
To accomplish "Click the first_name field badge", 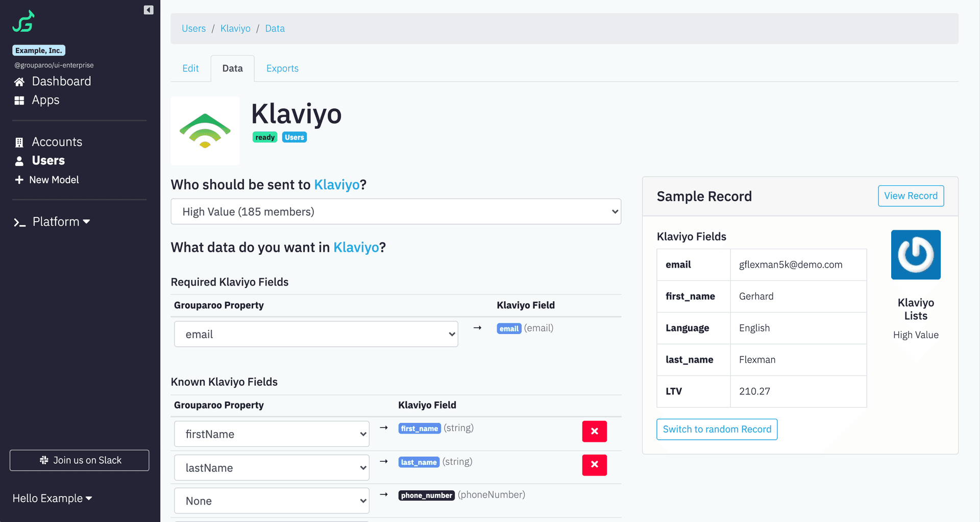I will point(420,429).
